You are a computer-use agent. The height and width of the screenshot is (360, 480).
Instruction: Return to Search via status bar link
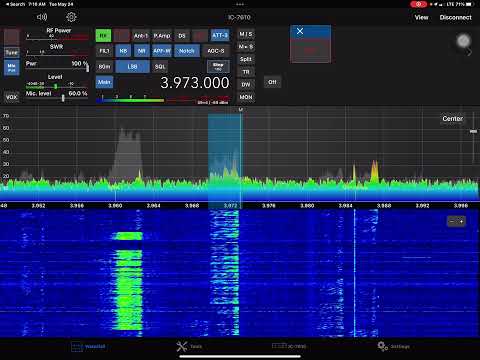tap(15, 4)
